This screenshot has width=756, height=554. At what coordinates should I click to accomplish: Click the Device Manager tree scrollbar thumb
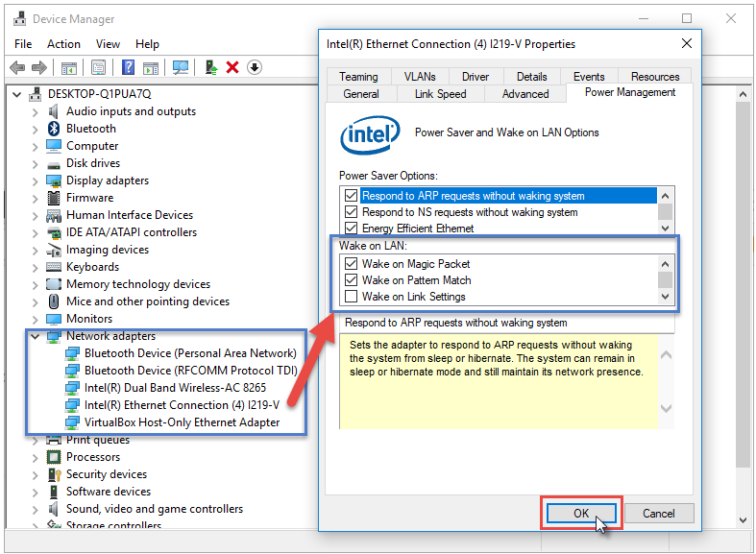click(x=743, y=284)
